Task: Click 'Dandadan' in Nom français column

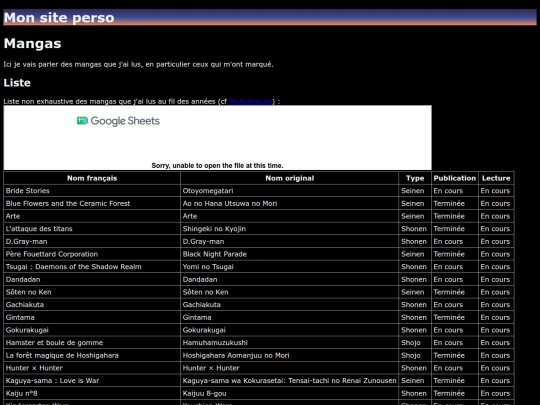Action: (92, 279)
